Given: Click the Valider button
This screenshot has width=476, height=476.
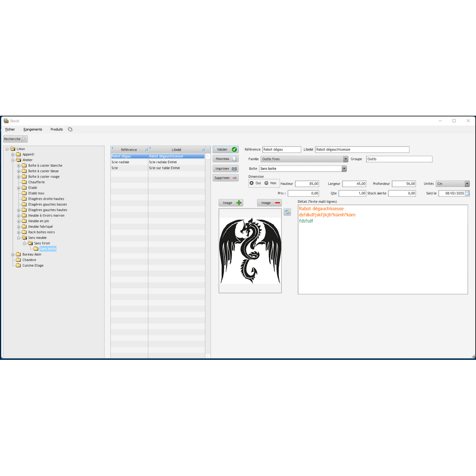Looking at the screenshot, I should point(225,149).
